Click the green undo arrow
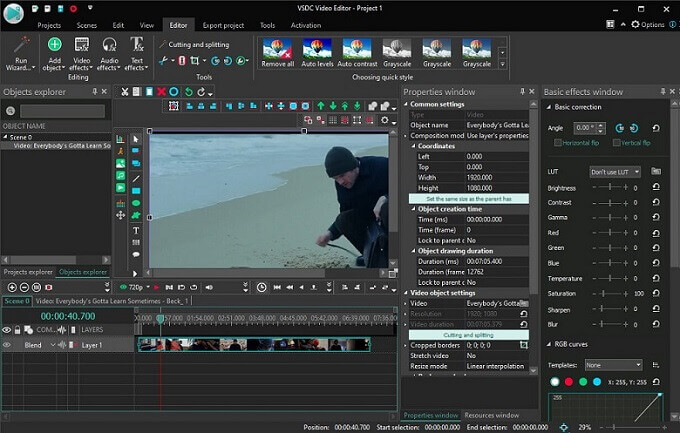The image size is (680, 433). (x=189, y=92)
